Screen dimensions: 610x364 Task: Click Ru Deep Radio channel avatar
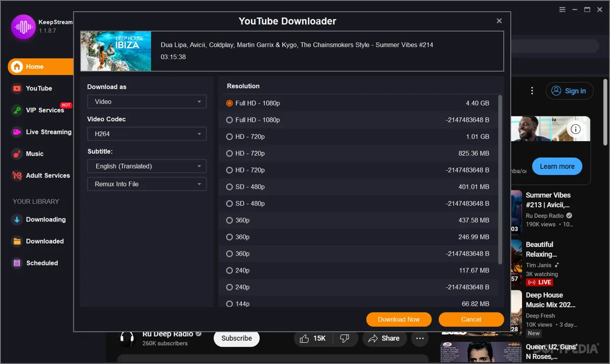click(127, 338)
